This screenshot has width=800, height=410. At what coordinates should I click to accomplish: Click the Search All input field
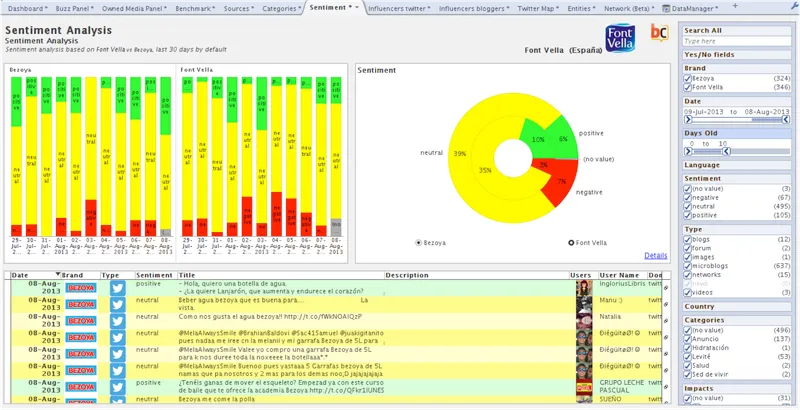737,41
